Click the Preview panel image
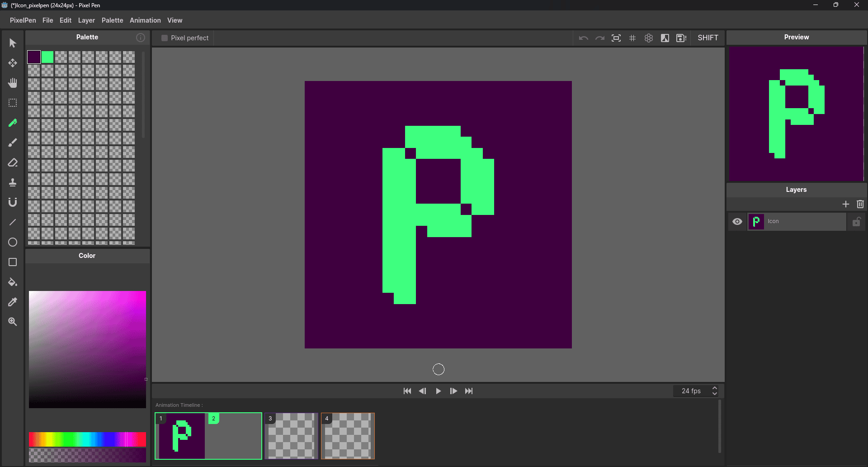868x467 pixels. point(796,114)
